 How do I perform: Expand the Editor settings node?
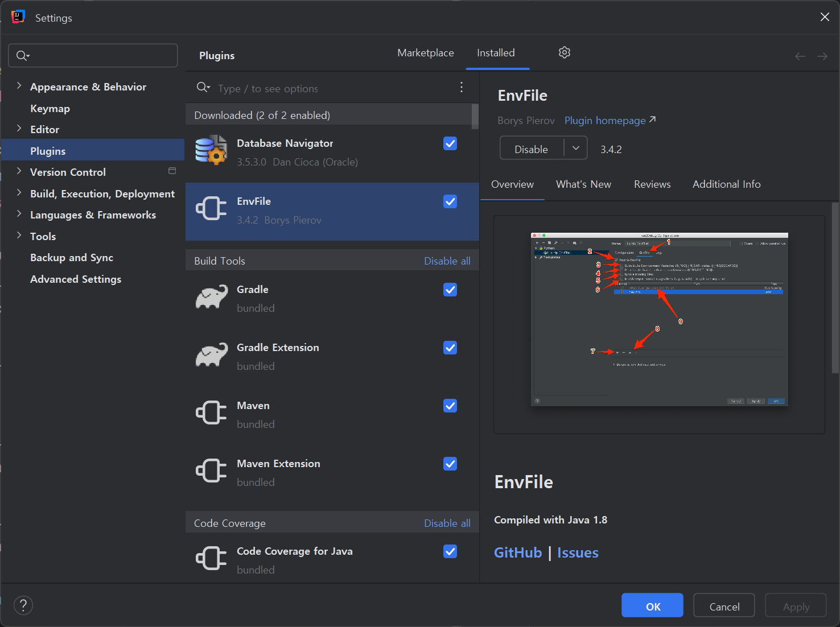(19, 129)
